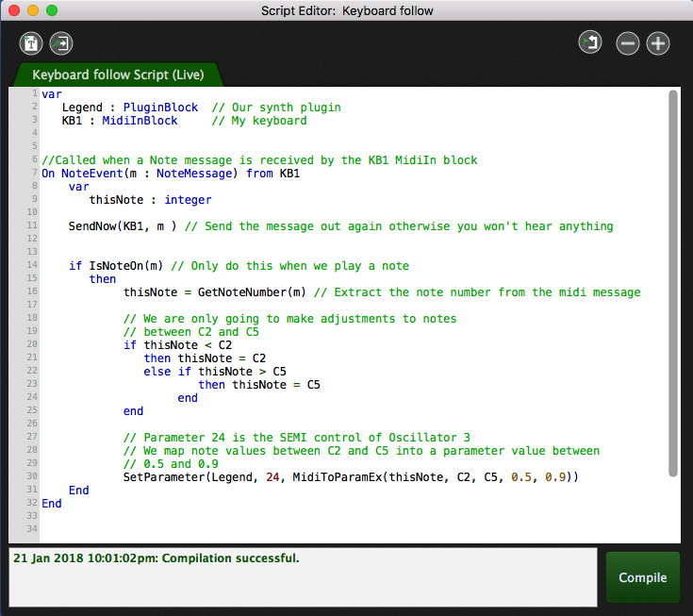Click 'then thisNote = C5' on line 23

(x=259, y=385)
